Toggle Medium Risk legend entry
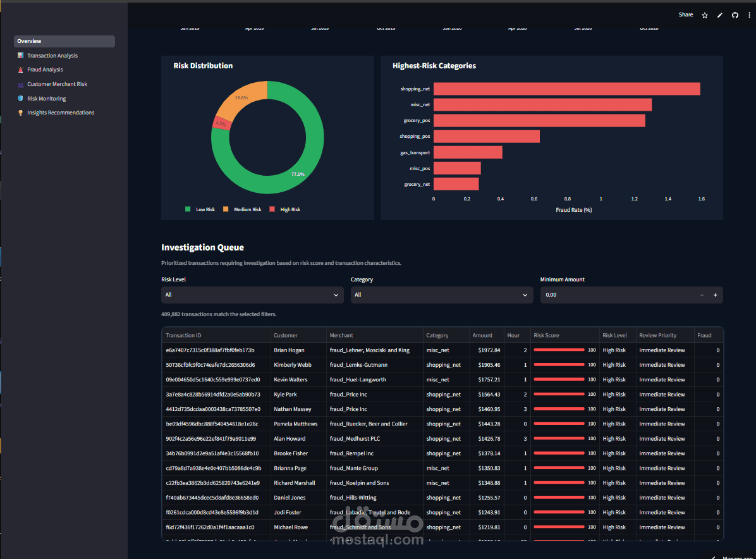The image size is (756, 559). point(242,209)
